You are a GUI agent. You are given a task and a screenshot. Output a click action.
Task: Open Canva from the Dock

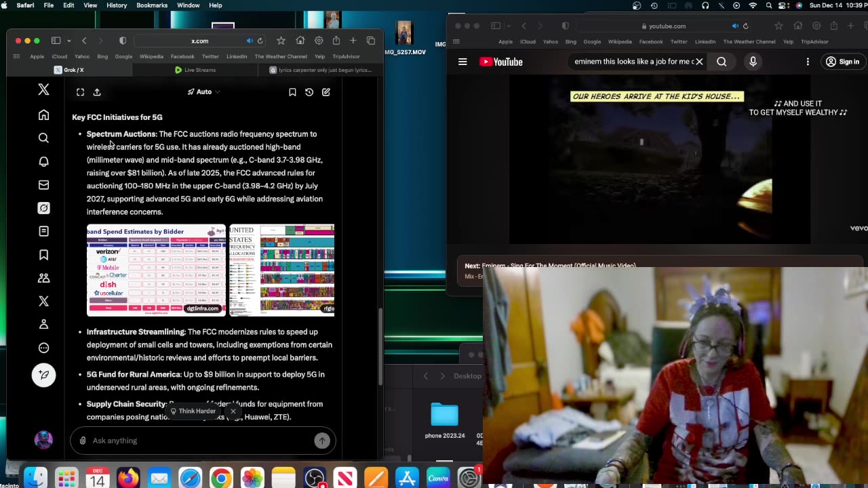click(x=438, y=479)
